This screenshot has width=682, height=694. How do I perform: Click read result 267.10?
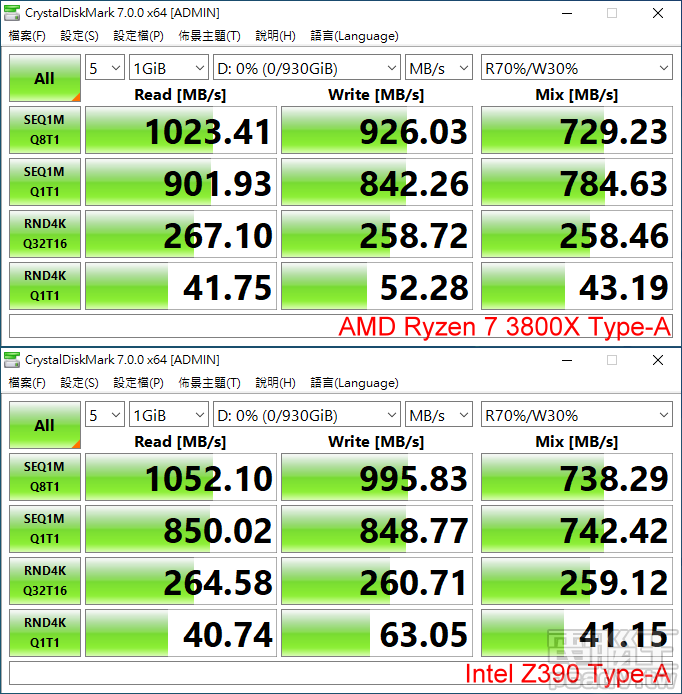point(181,234)
